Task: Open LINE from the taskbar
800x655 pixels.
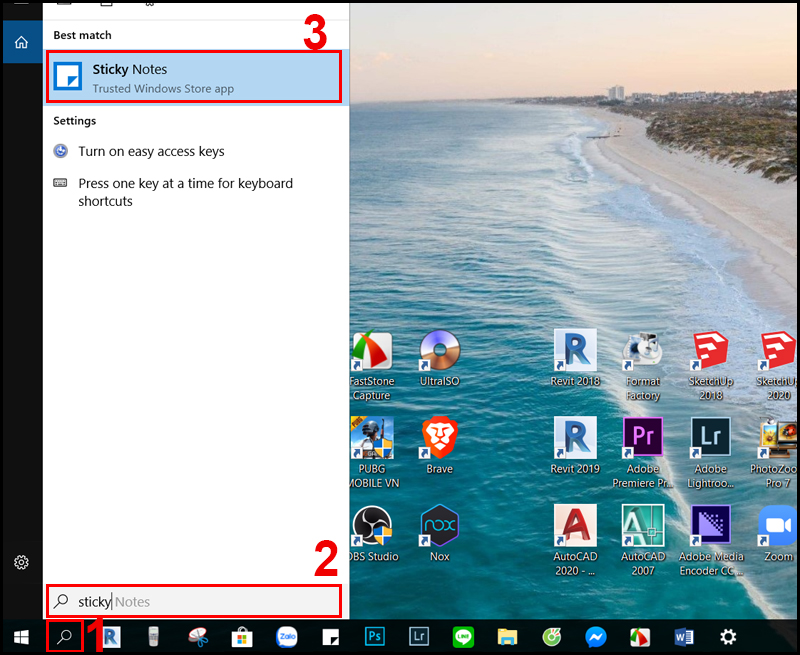Action: click(x=463, y=637)
